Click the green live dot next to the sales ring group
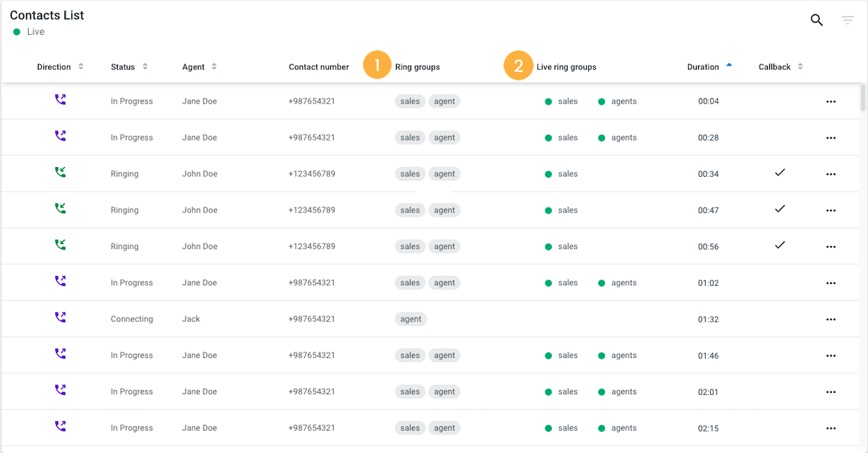868x453 pixels. click(x=550, y=101)
